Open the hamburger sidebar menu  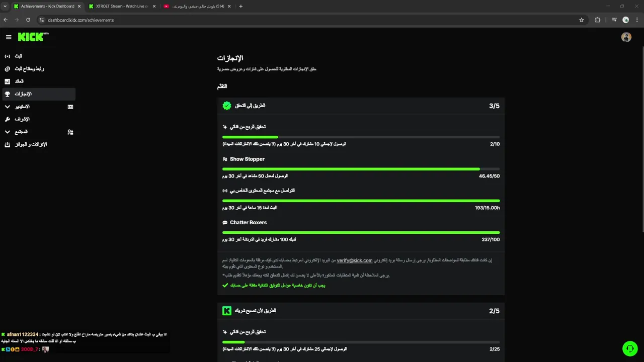click(x=9, y=37)
